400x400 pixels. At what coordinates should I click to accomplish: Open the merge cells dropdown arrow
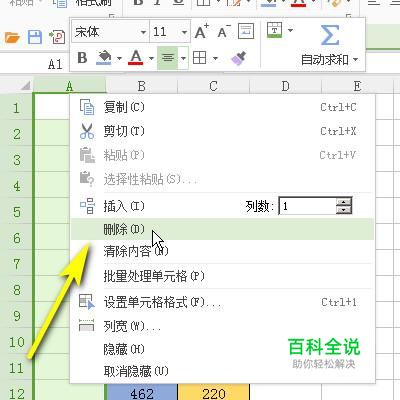coord(290,31)
